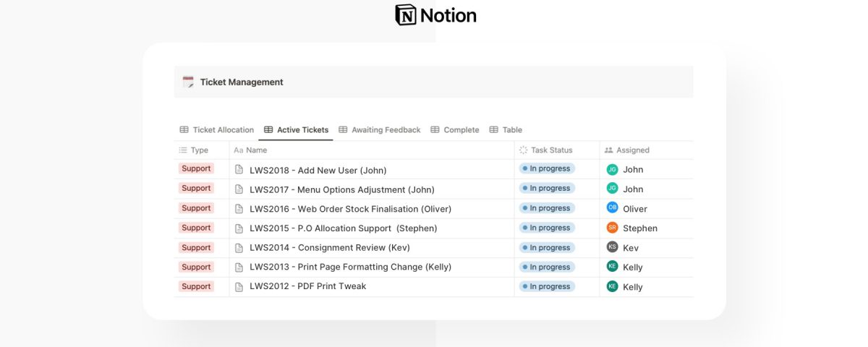Click the page icon beside LWS2016 ticket
868x347 pixels.
239,209
